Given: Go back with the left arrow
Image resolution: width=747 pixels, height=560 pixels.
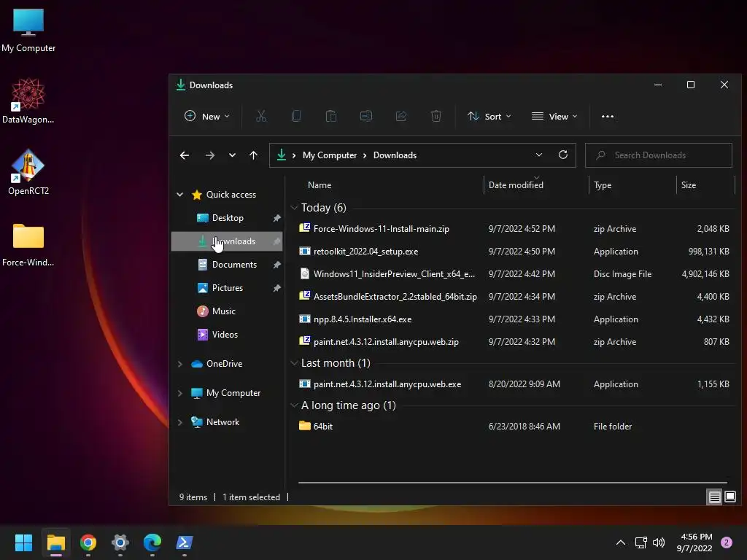Looking at the screenshot, I should [x=185, y=155].
